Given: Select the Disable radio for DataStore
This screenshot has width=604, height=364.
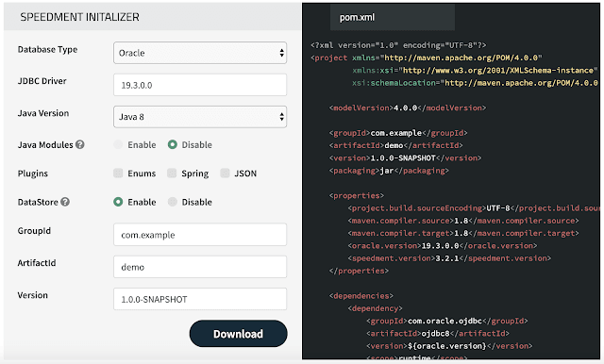Looking at the screenshot, I should click(172, 202).
